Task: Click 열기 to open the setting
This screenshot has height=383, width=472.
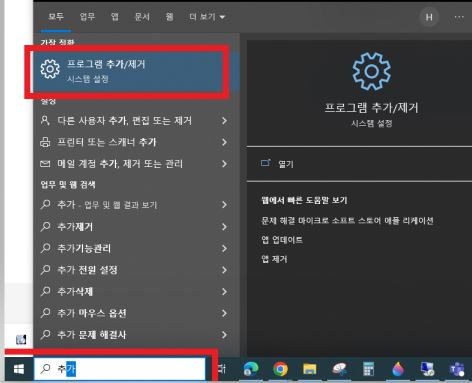Action: tap(286, 164)
